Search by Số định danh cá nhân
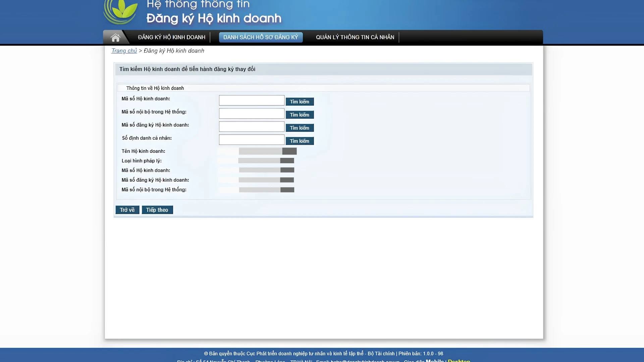644x362 pixels. pyautogui.click(x=300, y=141)
